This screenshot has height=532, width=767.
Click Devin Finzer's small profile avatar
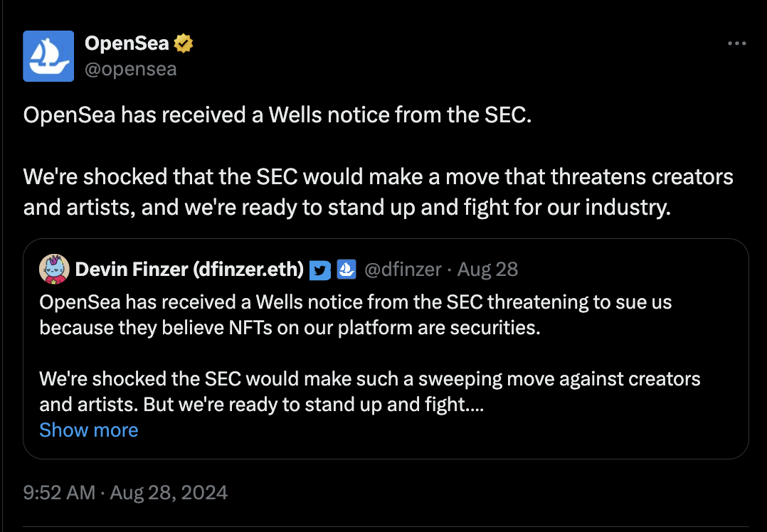54,269
